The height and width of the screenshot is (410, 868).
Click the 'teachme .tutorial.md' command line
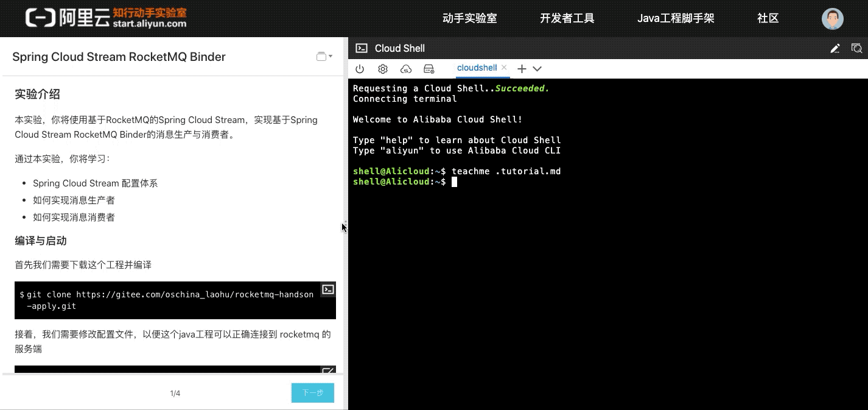click(x=506, y=171)
